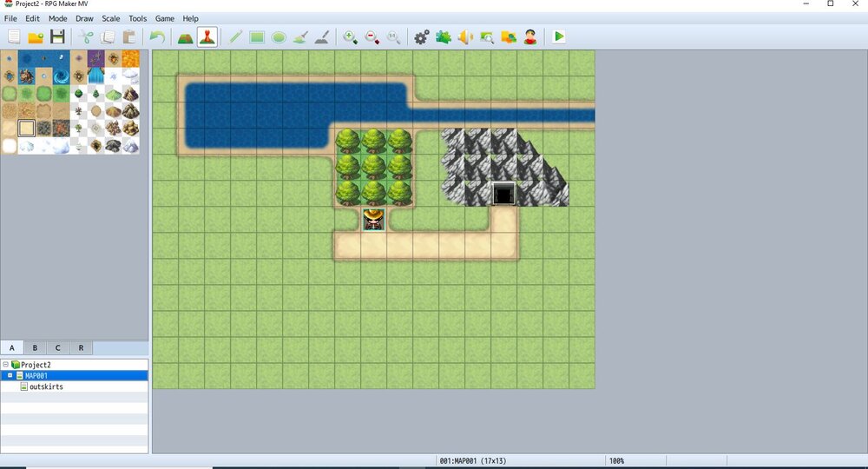Zoom in on the map

pos(350,37)
